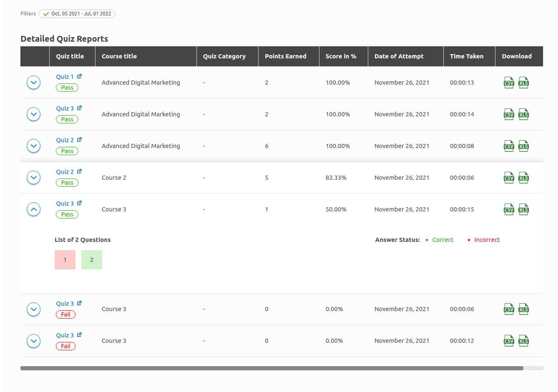The image size is (558, 392).
Task: Sort by Score in % column header
Action: (341, 56)
